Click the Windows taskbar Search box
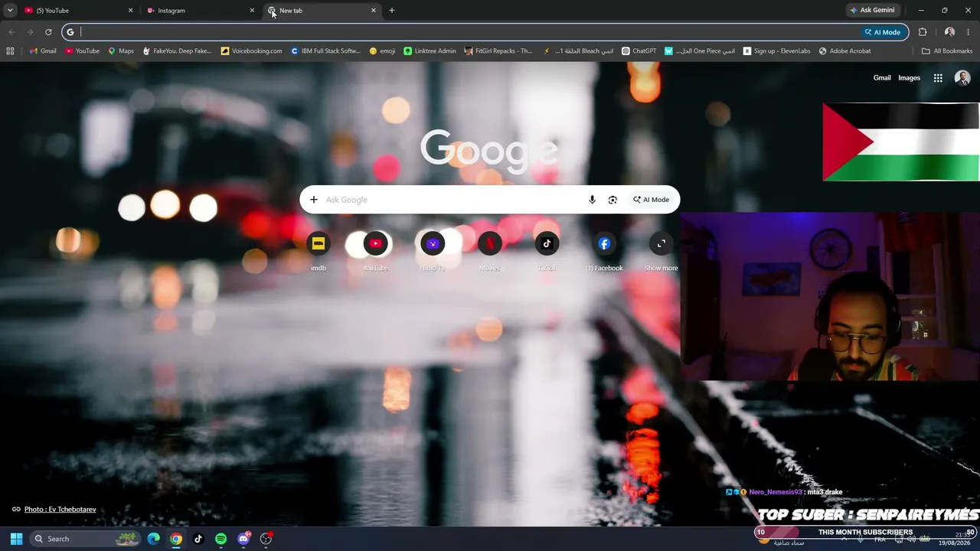This screenshot has width=980, height=551. click(x=87, y=539)
